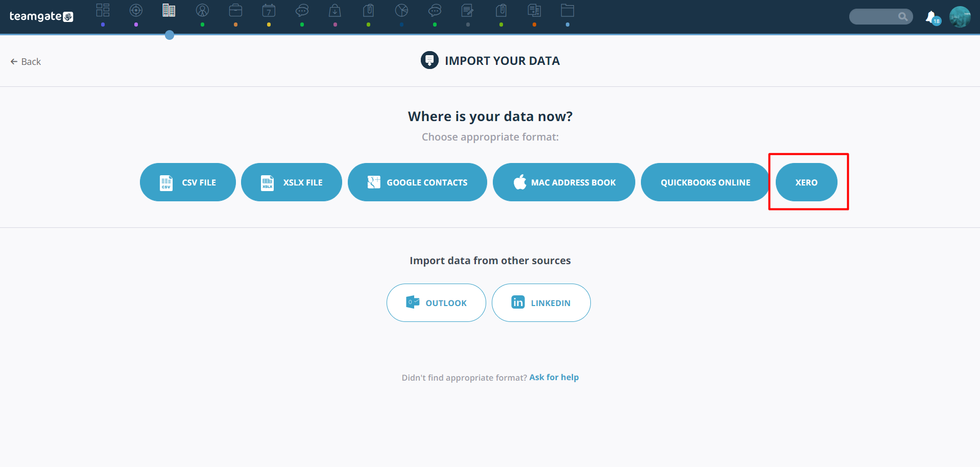This screenshot has width=980, height=467.
Task: Open notifications bell with 18 badge
Action: pos(933,17)
